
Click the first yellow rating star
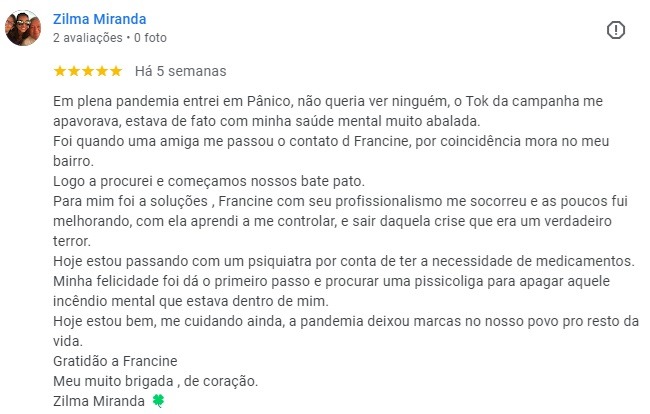[x=60, y=71]
